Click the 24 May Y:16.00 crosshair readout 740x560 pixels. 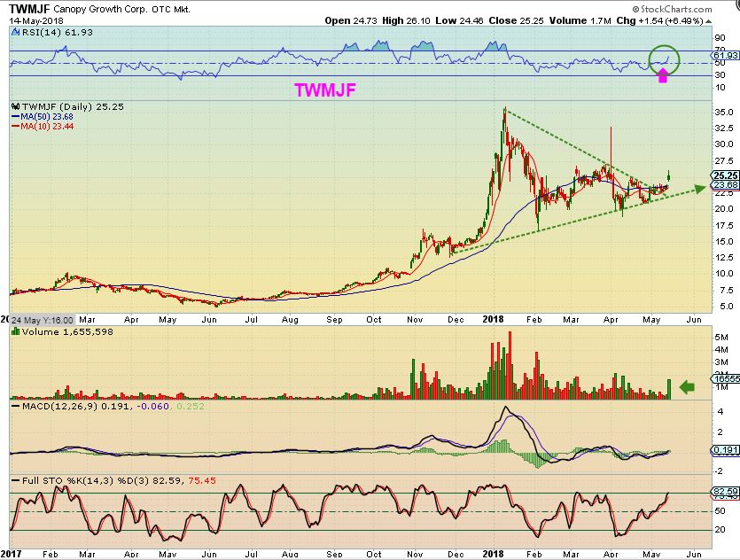click(42, 320)
